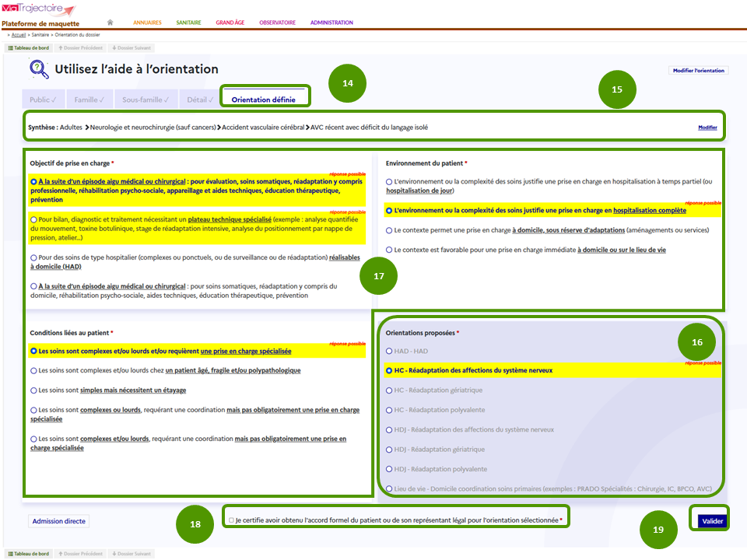This screenshot has width=747, height=560.
Task: Select the HAD - HAD orientation
Action: 389,351
